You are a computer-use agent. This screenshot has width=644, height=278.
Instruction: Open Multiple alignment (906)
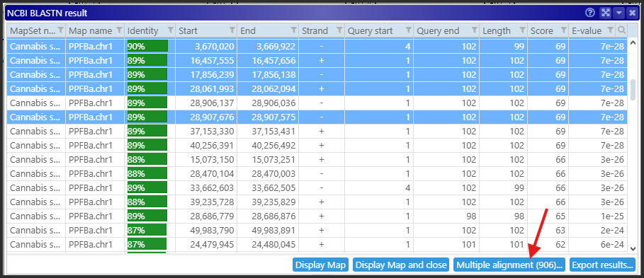tap(509, 265)
